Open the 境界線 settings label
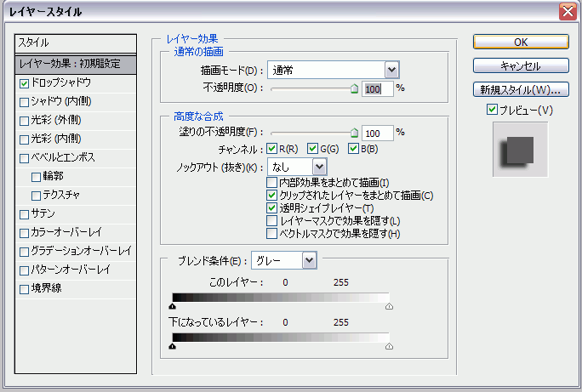 click(x=47, y=288)
